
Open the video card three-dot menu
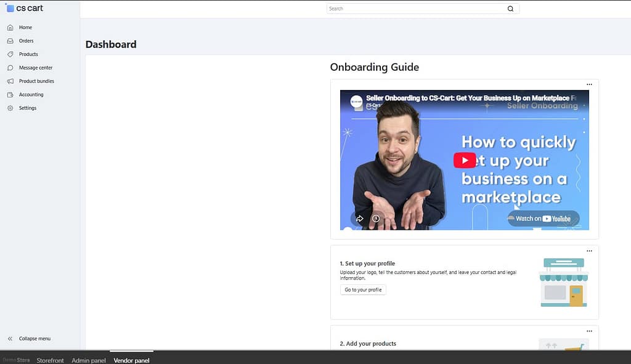pyautogui.click(x=589, y=84)
